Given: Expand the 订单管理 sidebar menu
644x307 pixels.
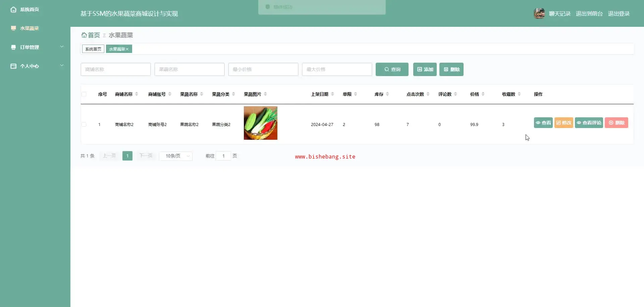Looking at the screenshot, I should click(x=35, y=47).
